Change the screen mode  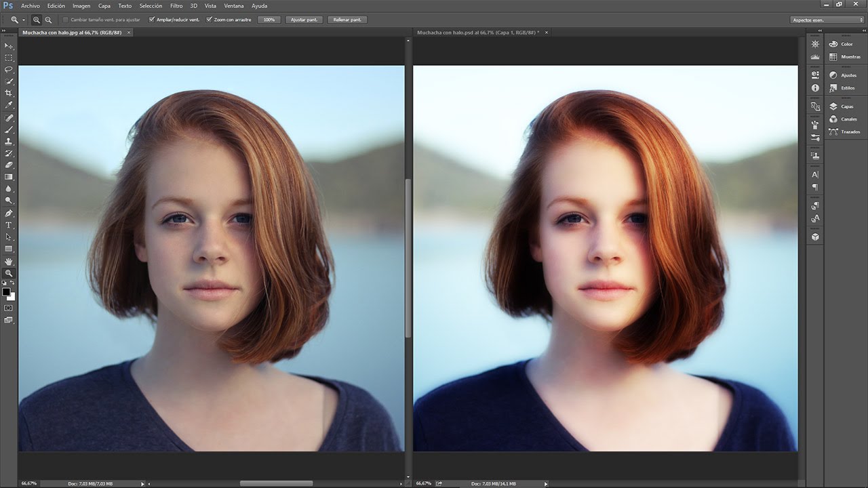[8, 320]
